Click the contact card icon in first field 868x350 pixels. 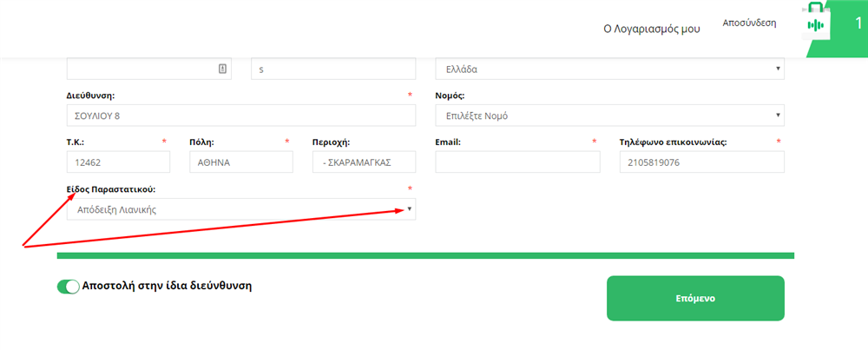tap(222, 69)
